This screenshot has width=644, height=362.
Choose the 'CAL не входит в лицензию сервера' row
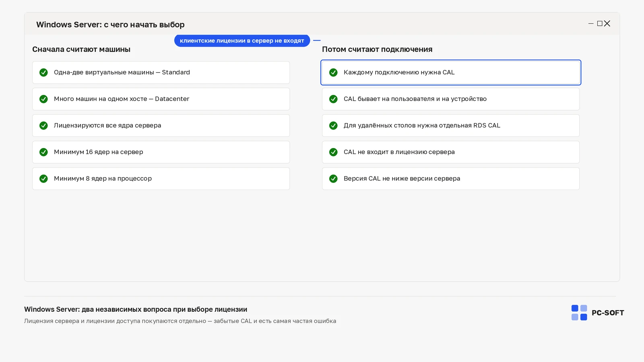pyautogui.click(x=451, y=152)
